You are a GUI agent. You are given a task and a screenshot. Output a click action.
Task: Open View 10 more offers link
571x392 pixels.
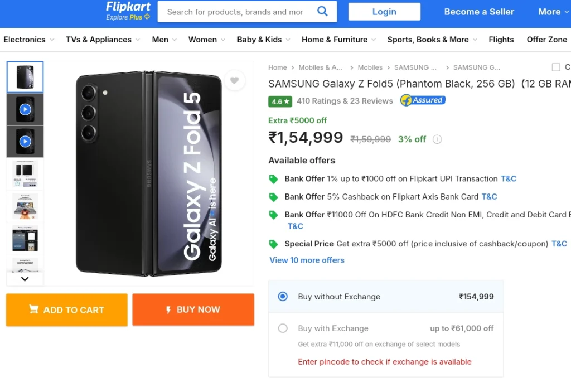307,260
